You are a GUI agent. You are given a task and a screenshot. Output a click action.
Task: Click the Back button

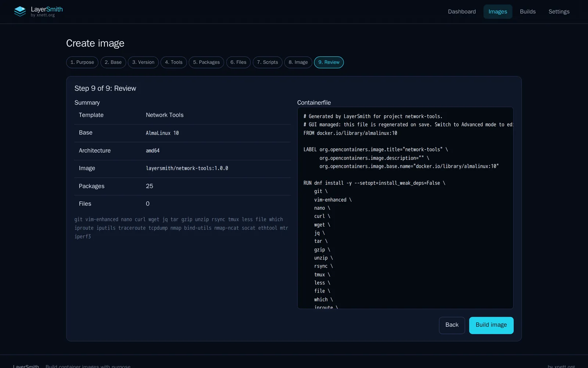tap(452, 325)
